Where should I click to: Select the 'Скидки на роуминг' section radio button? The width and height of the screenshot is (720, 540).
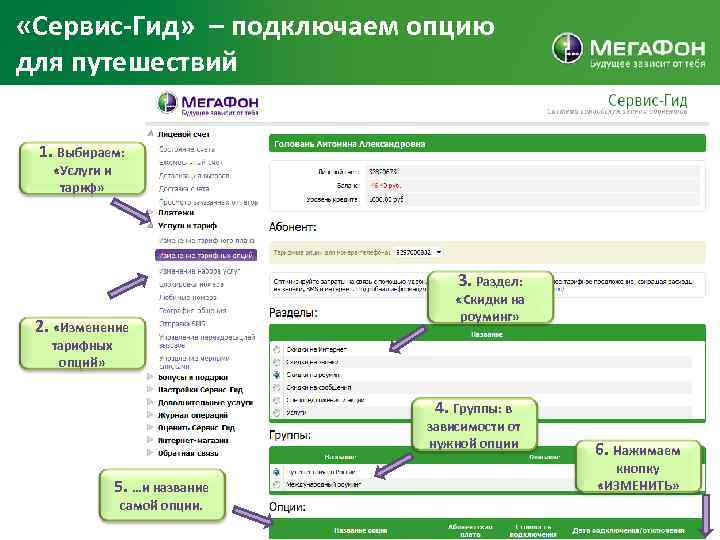tap(276, 375)
